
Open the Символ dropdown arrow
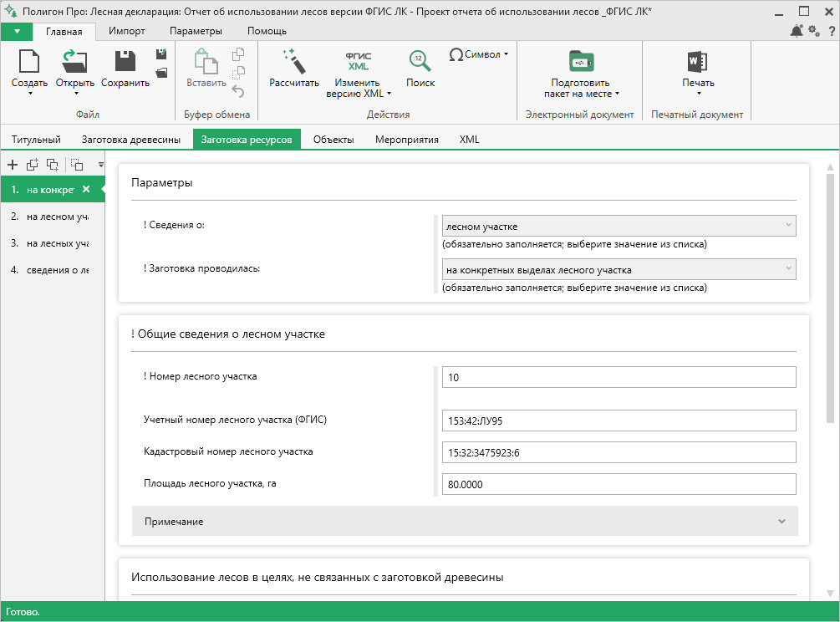click(x=506, y=54)
